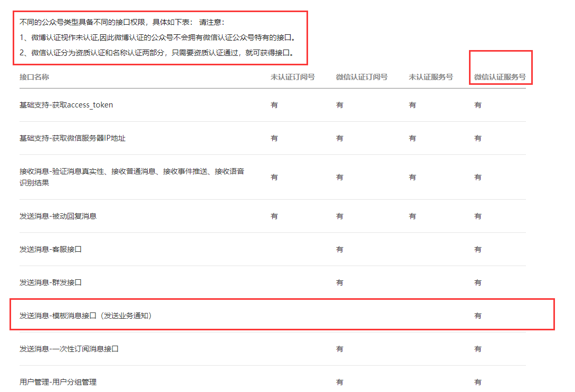The image size is (575, 392).
Task: Select note 1 about 微博认证视作未认证
Action: pyautogui.click(x=158, y=37)
